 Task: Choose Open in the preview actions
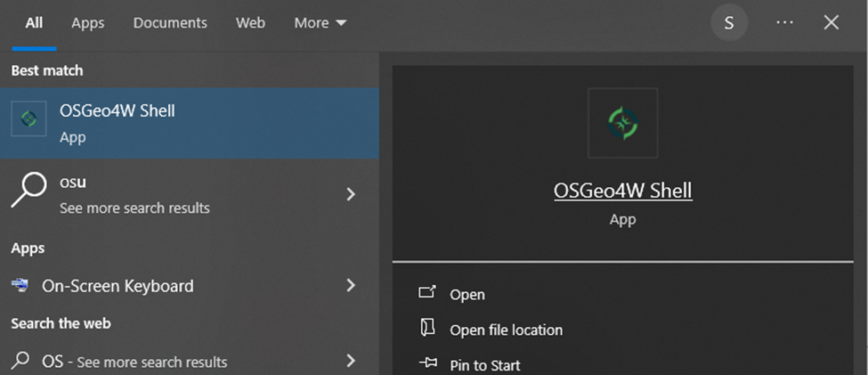[x=467, y=295]
